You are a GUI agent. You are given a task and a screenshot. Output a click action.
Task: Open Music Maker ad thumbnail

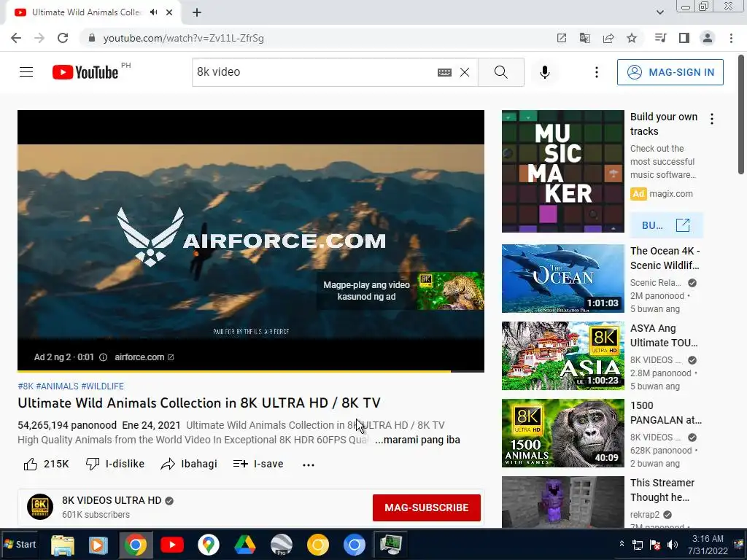pyautogui.click(x=562, y=171)
